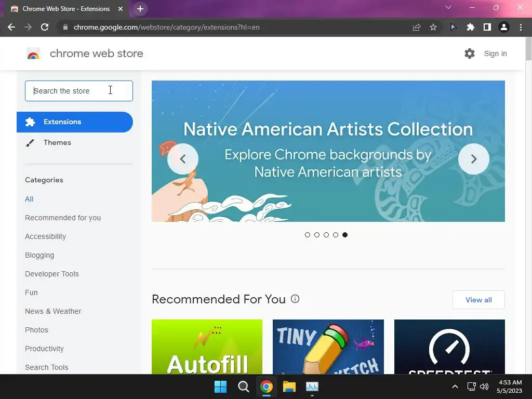Open the cursor-arrow extension in toolbar
Image resolution: width=532 pixels, height=399 pixels.
click(x=453, y=27)
